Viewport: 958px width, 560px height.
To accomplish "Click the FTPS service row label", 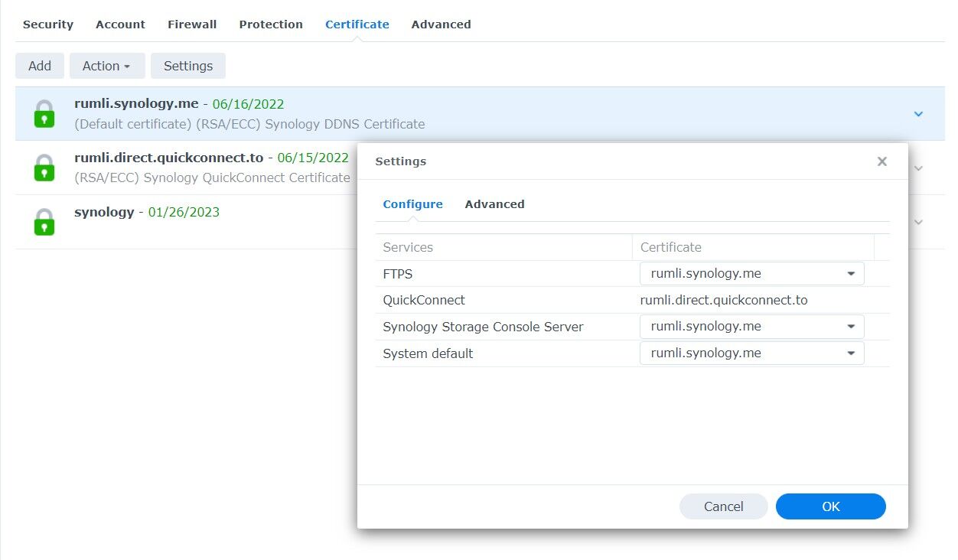I will tap(398, 273).
